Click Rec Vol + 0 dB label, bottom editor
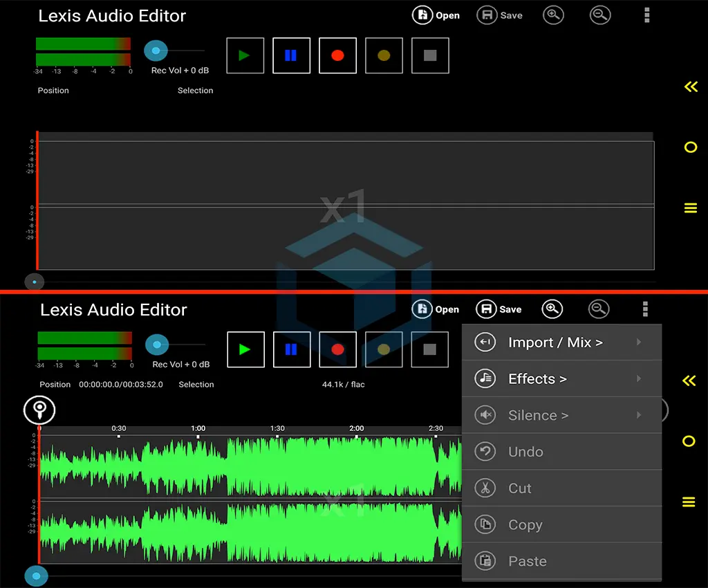The width and height of the screenshot is (708, 588). click(181, 365)
